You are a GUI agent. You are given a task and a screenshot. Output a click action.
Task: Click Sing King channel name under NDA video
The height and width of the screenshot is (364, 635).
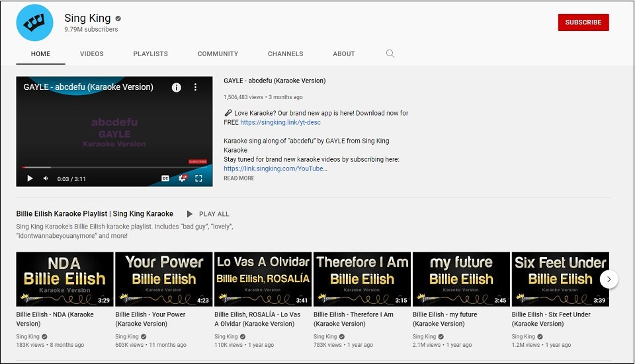(28, 336)
